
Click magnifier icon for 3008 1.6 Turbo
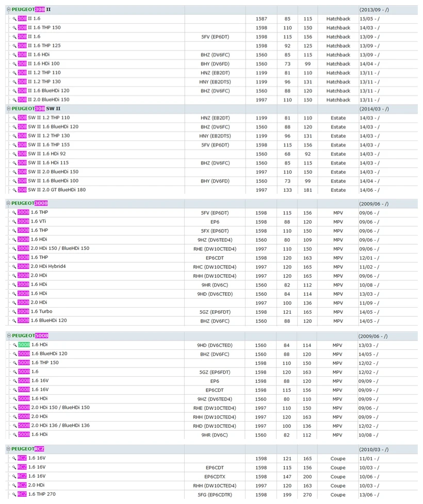[x=14, y=311]
